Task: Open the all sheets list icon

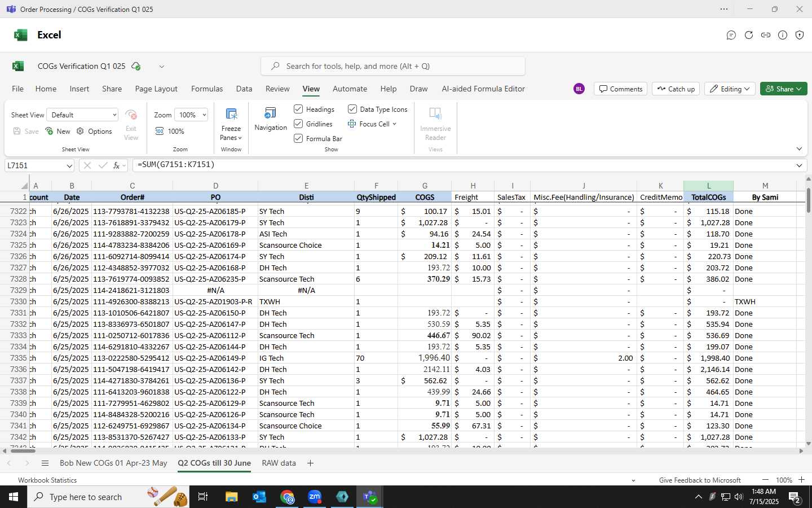Action: click(x=45, y=463)
